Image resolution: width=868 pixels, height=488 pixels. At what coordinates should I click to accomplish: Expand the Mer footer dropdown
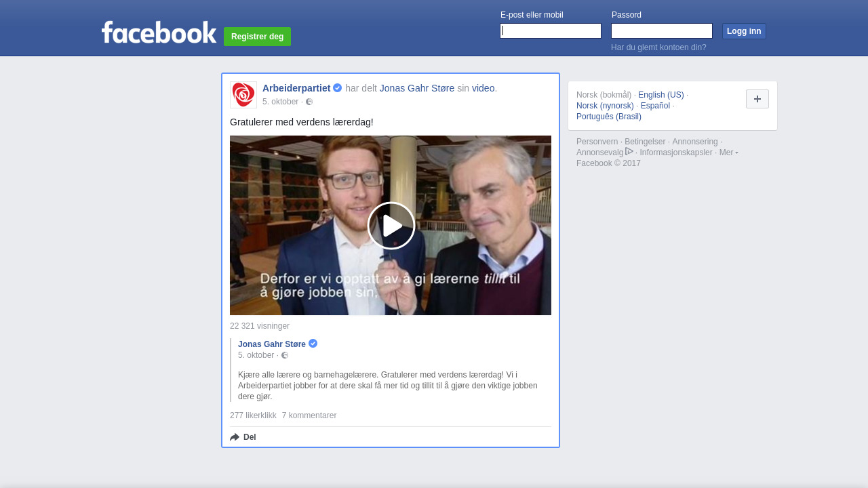(x=728, y=152)
